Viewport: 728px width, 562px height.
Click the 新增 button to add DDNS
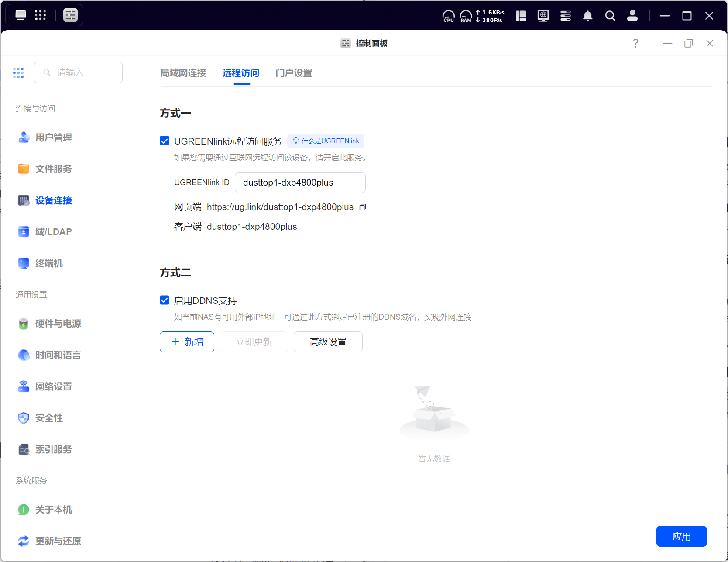[187, 342]
